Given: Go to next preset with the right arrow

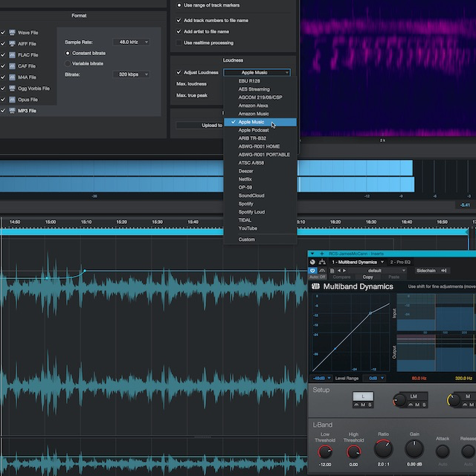Looking at the screenshot, I should point(344,271).
